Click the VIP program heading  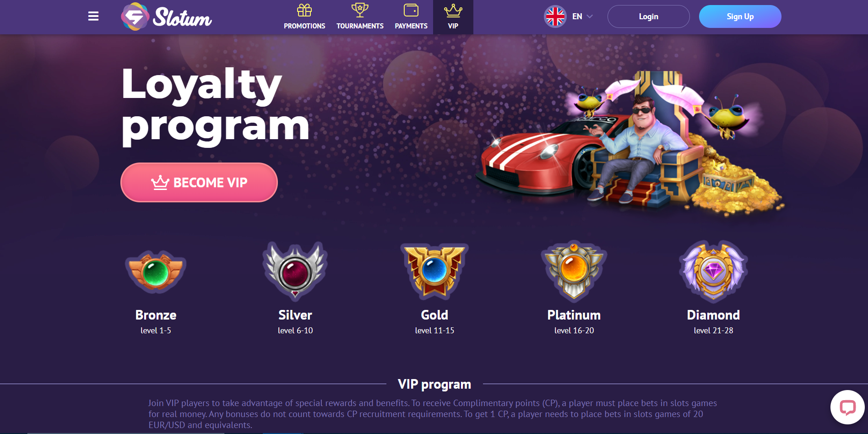434,384
